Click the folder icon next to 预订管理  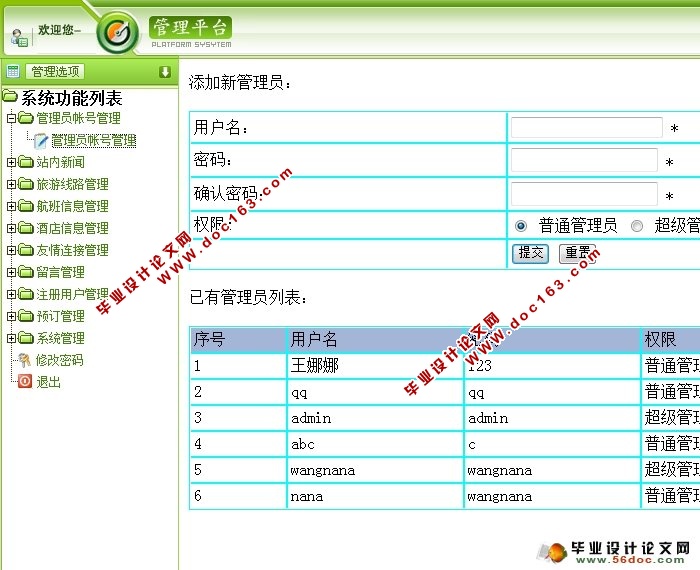pos(26,316)
